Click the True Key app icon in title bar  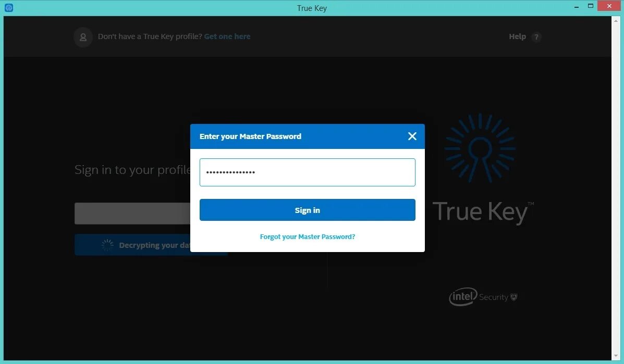pos(9,7)
